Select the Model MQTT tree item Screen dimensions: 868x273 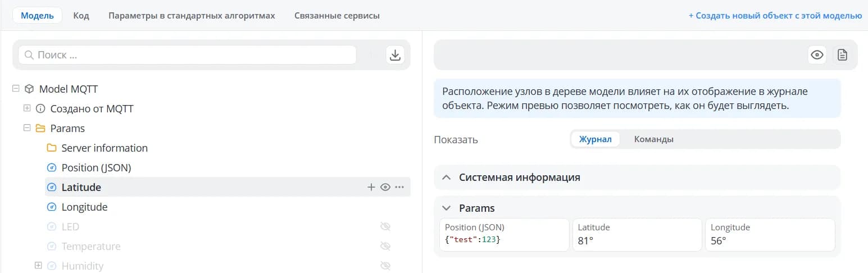(x=69, y=89)
